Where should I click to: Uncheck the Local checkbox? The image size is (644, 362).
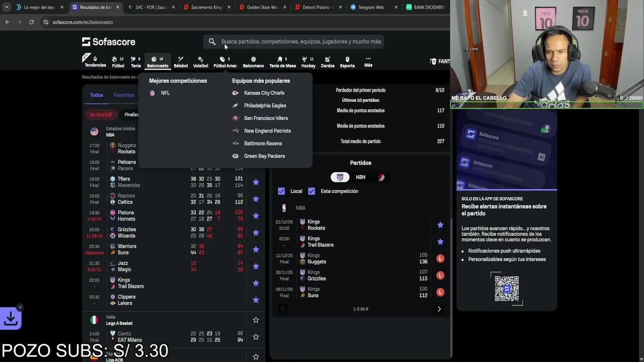281,191
